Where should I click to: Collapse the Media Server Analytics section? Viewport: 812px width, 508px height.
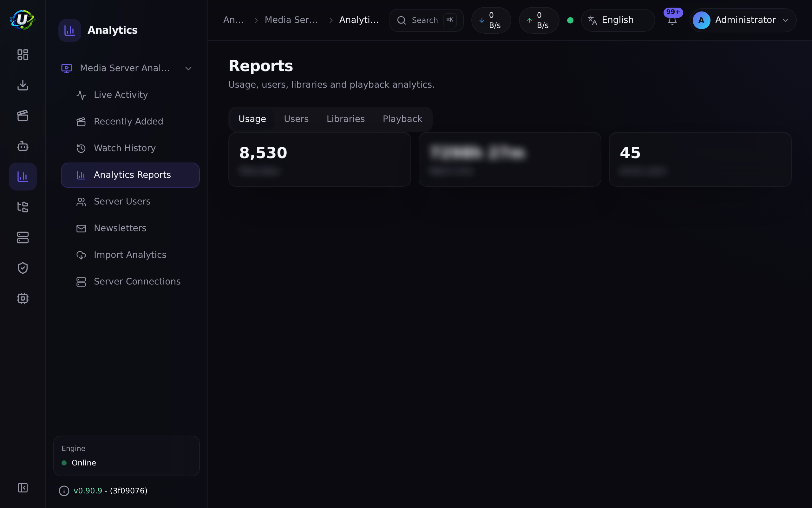127,68
